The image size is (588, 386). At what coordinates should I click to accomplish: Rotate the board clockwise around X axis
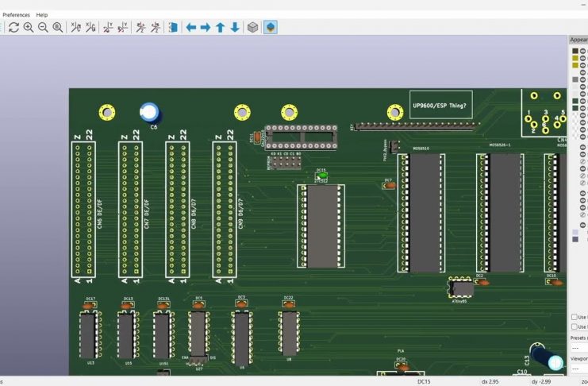point(76,27)
